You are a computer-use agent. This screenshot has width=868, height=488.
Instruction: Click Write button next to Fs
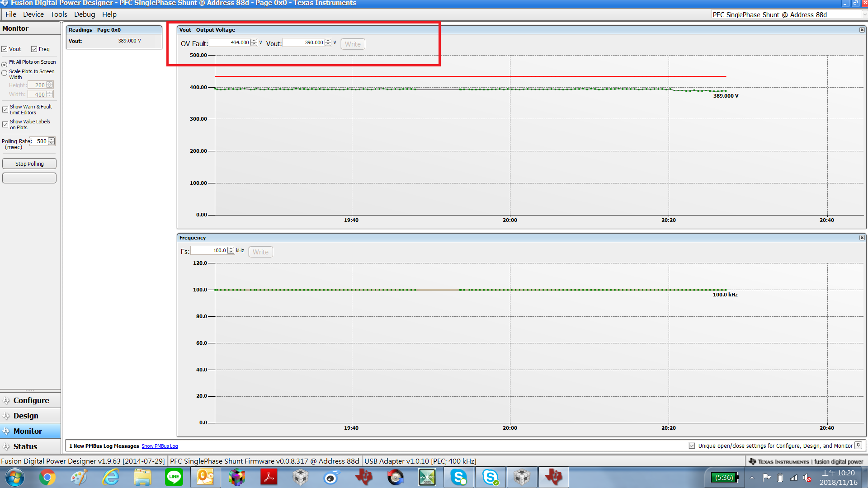tap(260, 252)
